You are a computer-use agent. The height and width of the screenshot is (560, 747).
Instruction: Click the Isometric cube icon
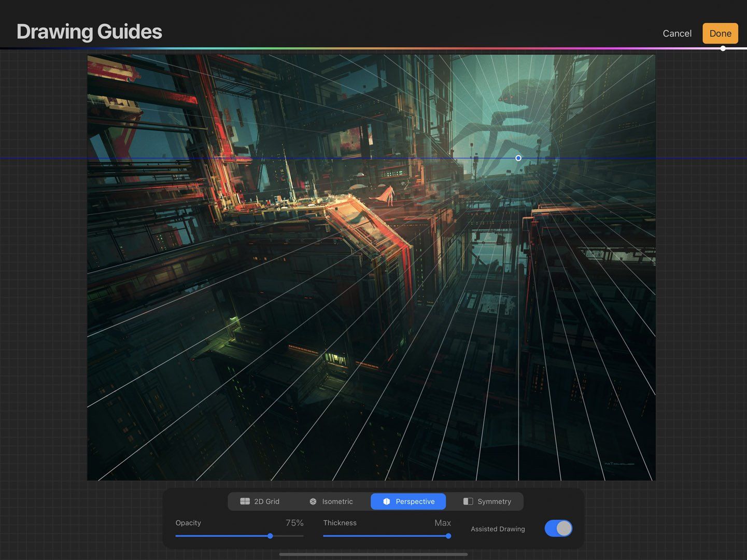click(313, 501)
